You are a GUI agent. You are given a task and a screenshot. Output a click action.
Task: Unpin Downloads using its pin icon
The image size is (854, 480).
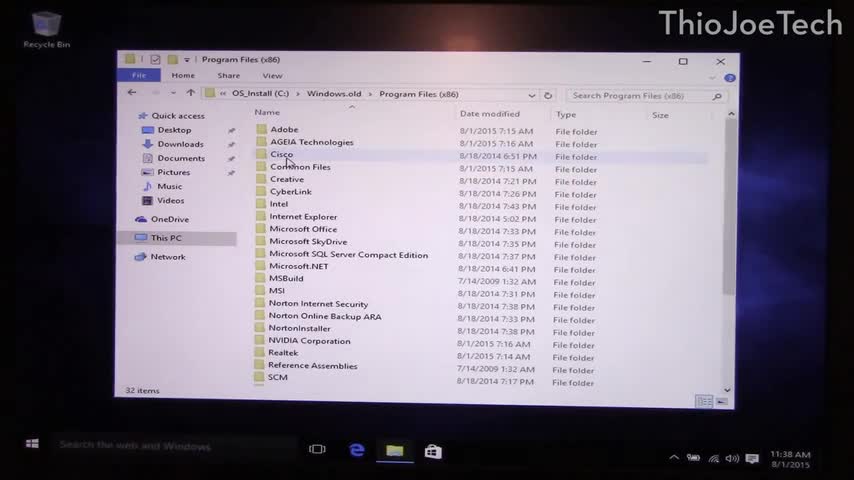click(231, 144)
